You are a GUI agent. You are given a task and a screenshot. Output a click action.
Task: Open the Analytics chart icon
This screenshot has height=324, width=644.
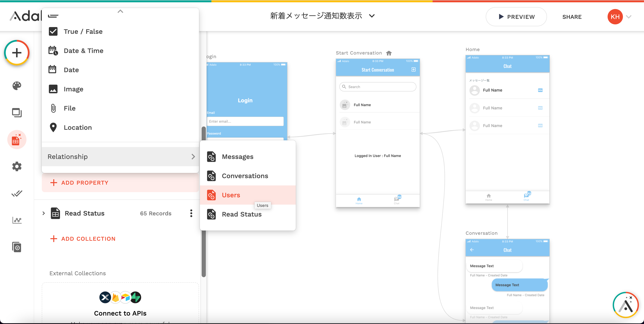tap(17, 220)
